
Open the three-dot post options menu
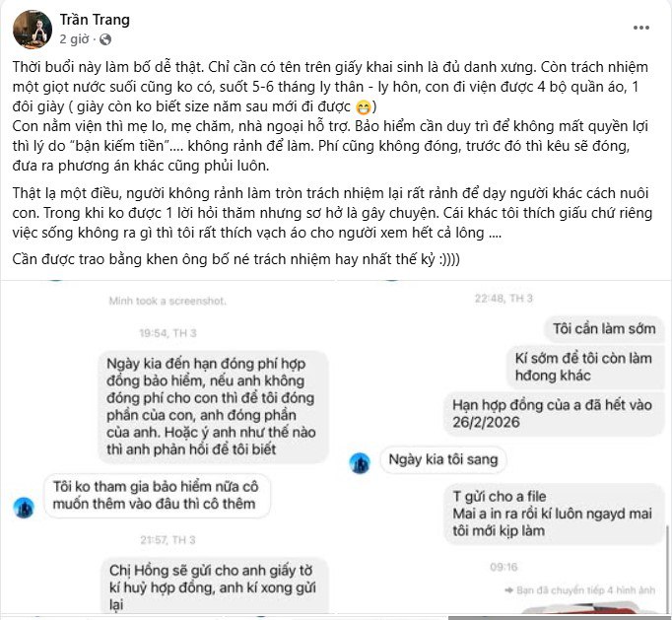pos(641,28)
